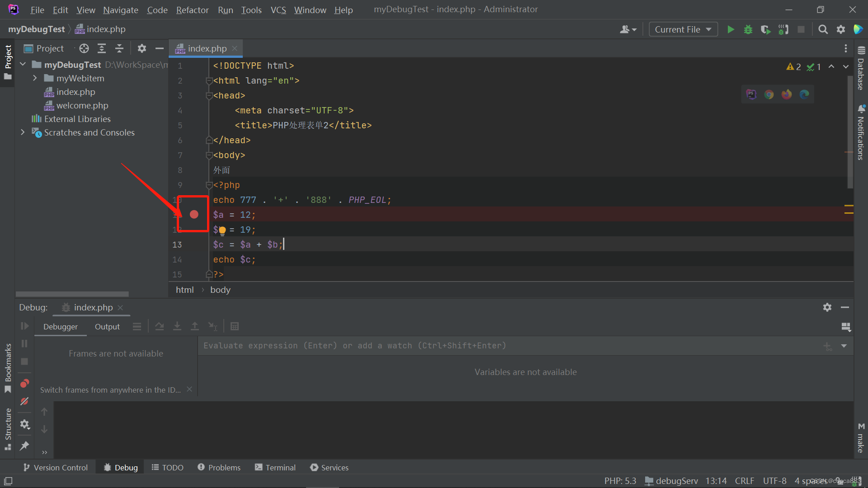The image size is (868, 488).
Task: Switch to the Output debug tab
Action: 107,327
